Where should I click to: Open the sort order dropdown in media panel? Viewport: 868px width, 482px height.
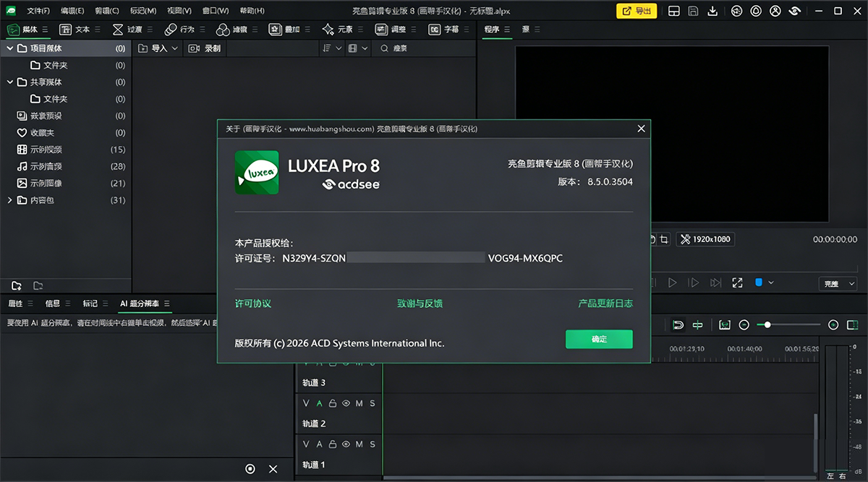333,48
